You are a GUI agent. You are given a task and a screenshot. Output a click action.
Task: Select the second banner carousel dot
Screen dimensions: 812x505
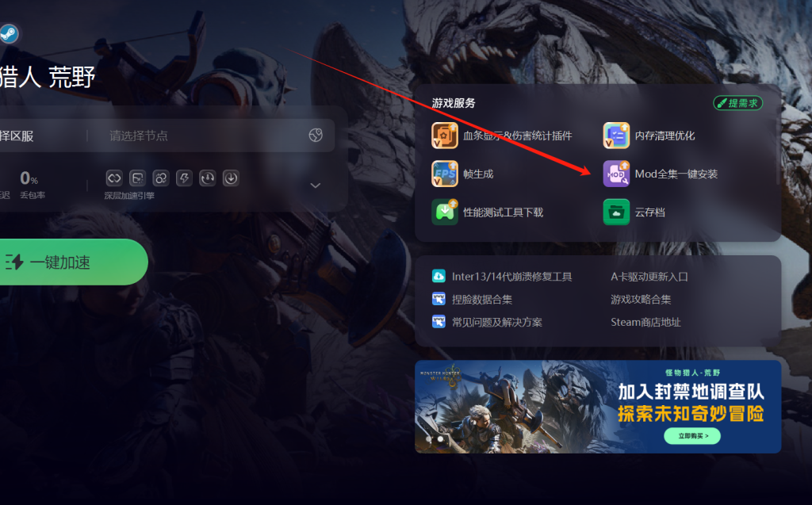pyautogui.click(x=440, y=438)
